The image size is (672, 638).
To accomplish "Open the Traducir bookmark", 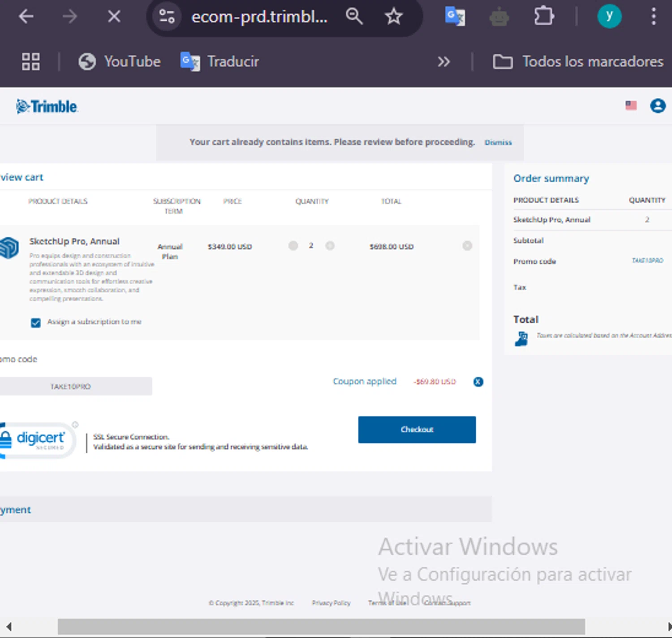I will click(220, 61).
